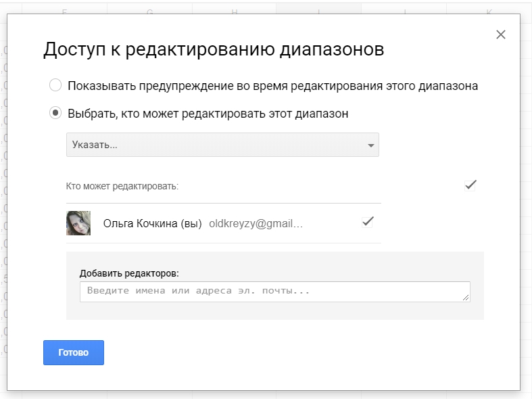Click column K header behind the dialog
The image size is (532, 399).
pos(489,11)
